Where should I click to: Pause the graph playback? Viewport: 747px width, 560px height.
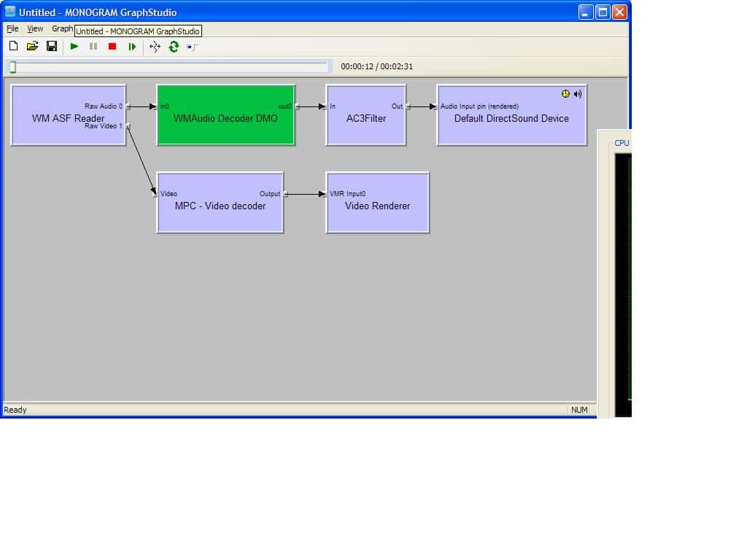coord(93,46)
